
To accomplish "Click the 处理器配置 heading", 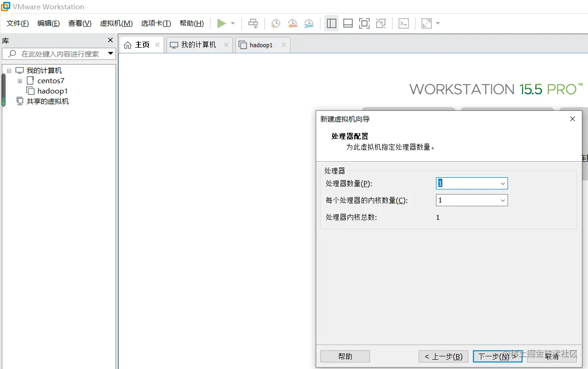I will click(x=350, y=136).
